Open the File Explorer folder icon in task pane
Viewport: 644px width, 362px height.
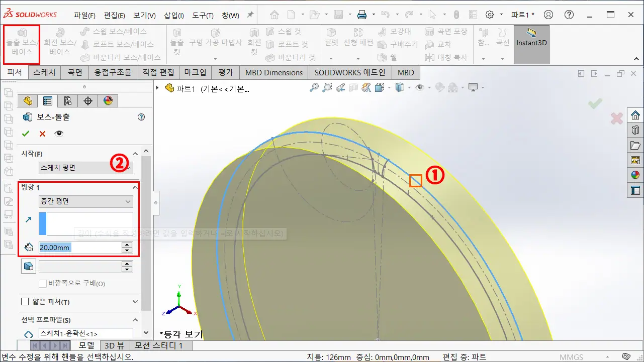635,146
